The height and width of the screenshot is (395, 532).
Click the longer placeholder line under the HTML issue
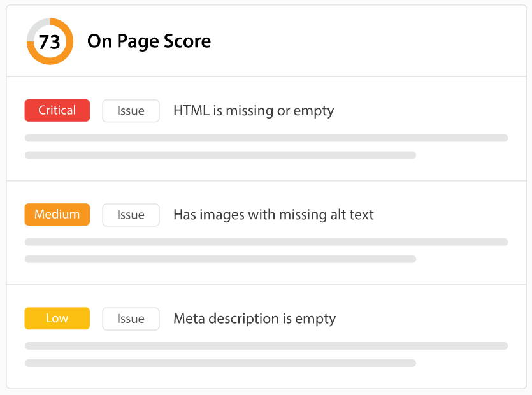266,138
